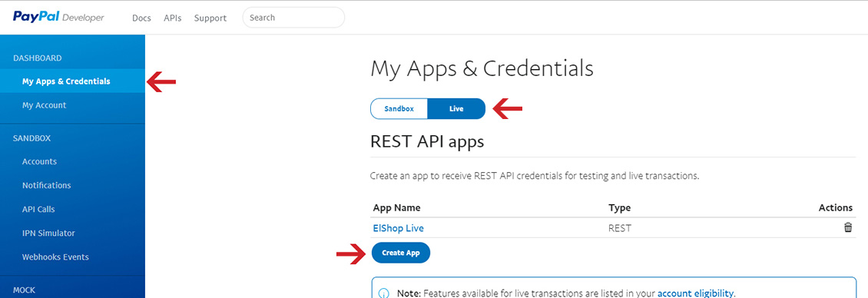Click the PayPal Developer logo
This screenshot has height=298, width=868.
point(58,17)
